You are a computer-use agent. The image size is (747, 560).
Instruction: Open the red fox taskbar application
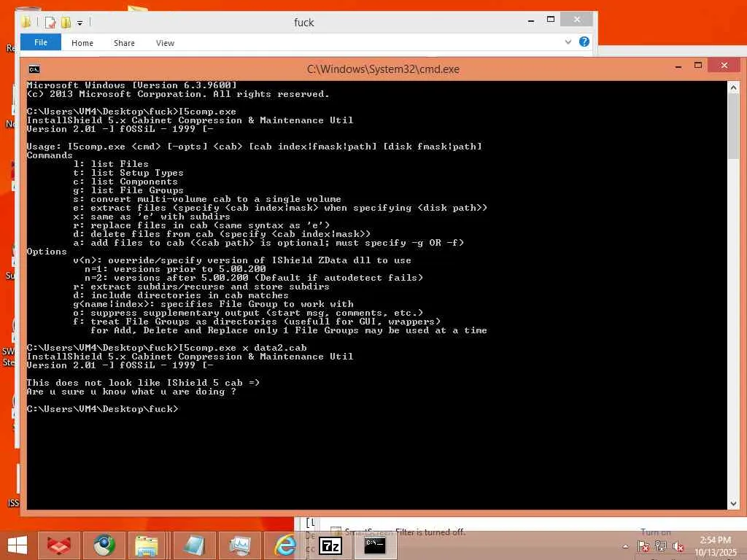click(58, 545)
